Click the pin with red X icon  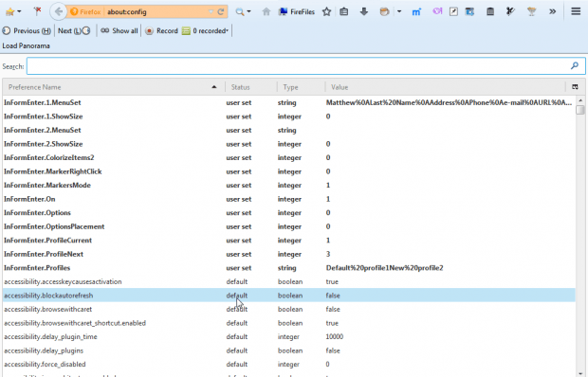click(37, 11)
